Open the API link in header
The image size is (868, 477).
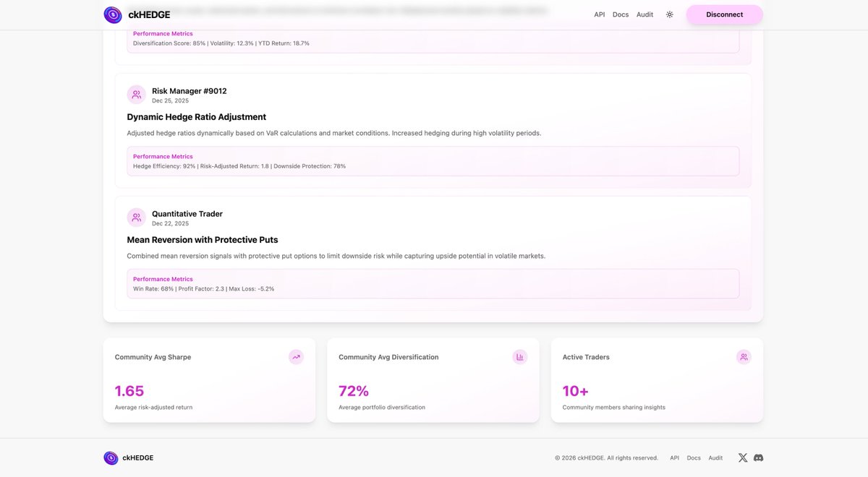click(600, 14)
